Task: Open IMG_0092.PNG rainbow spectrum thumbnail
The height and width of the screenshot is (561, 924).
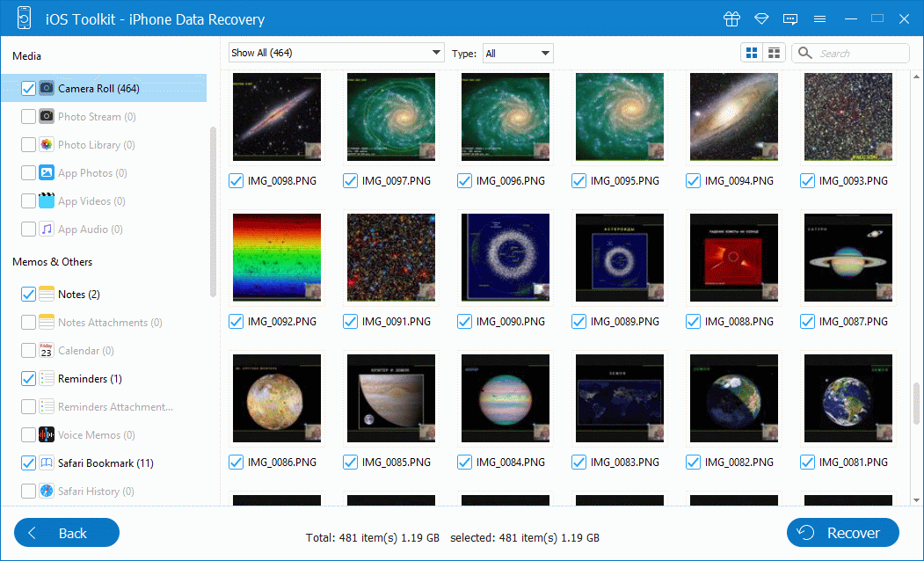Action: coord(277,258)
